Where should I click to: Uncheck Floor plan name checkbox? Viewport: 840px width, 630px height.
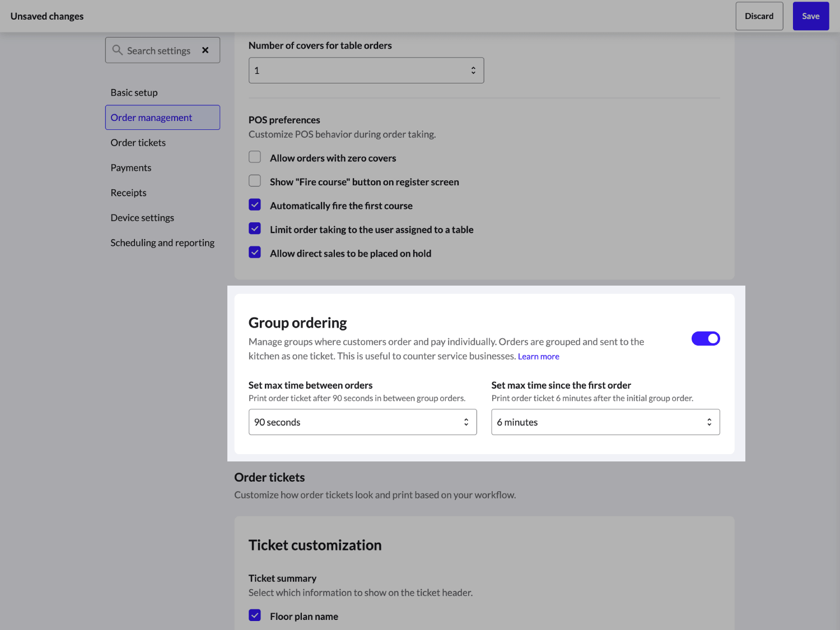tap(255, 615)
